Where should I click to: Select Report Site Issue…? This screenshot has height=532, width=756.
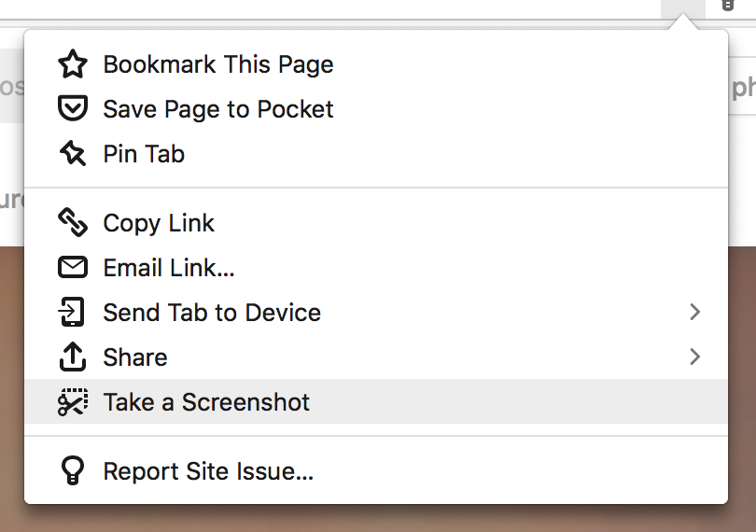click(208, 471)
